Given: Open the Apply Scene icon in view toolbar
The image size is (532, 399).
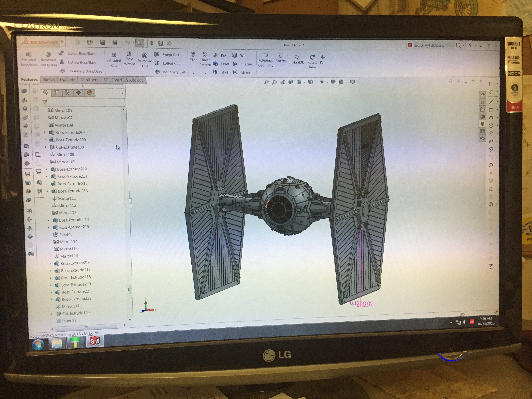Looking at the screenshot, I should [x=341, y=82].
